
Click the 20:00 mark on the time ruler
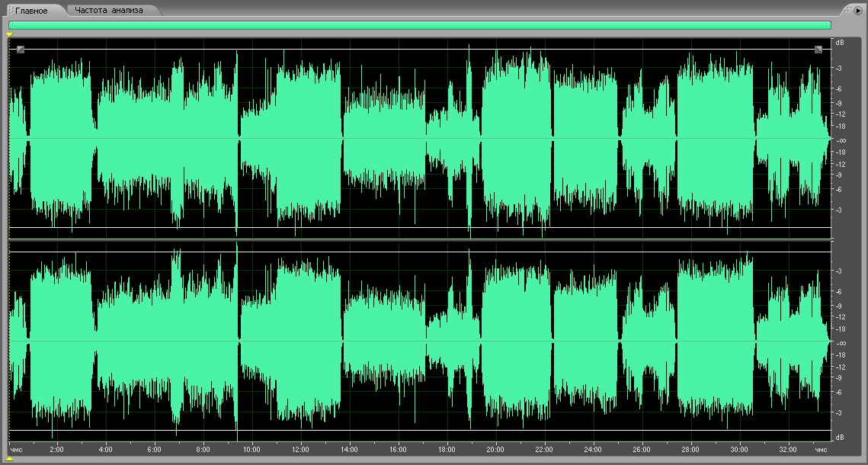(x=495, y=450)
